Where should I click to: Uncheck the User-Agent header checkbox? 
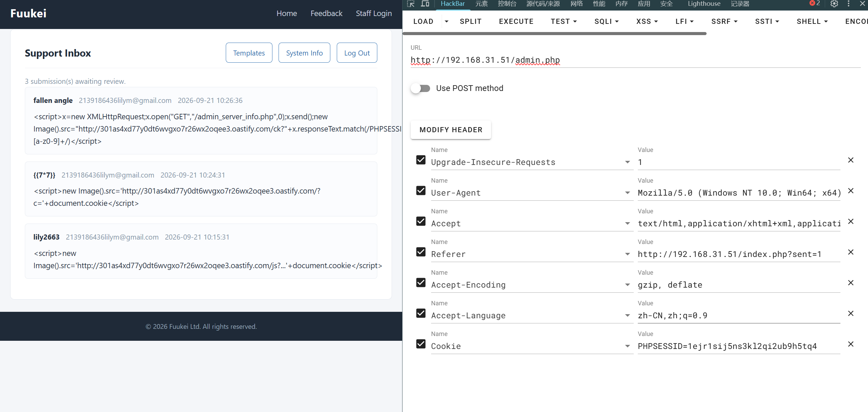point(421,190)
